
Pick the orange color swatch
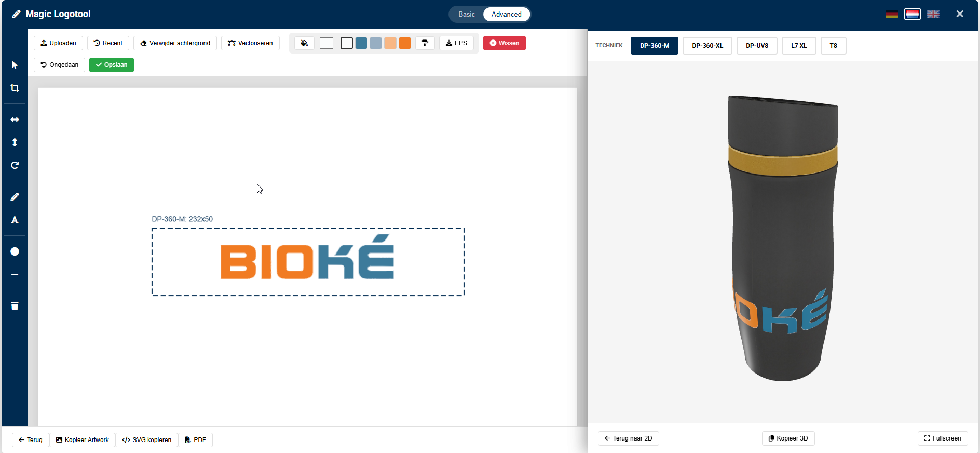405,43
